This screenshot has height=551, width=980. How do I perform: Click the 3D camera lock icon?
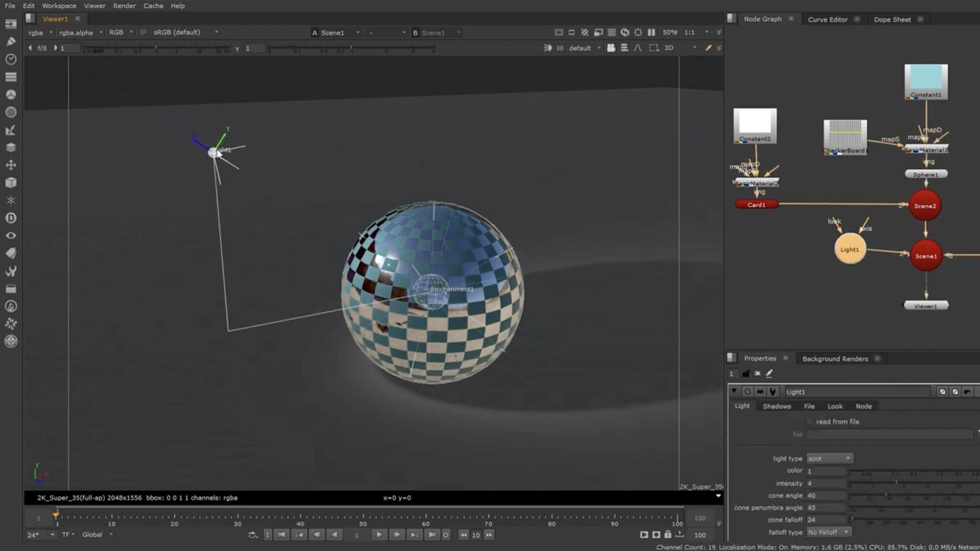(x=611, y=48)
